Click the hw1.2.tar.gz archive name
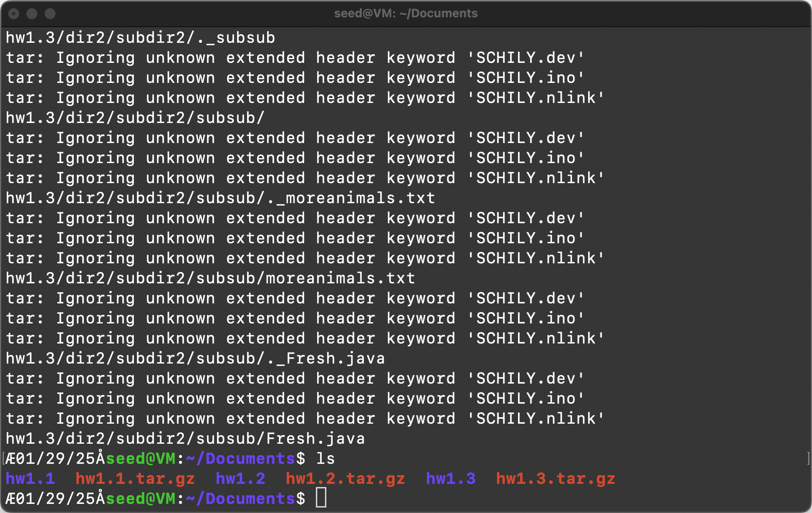The height and width of the screenshot is (513, 812). (345, 478)
